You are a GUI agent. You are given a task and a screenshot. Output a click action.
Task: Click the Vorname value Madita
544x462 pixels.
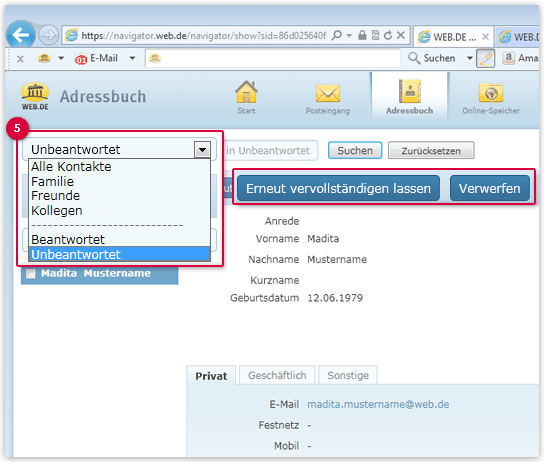(x=323, y=239)
